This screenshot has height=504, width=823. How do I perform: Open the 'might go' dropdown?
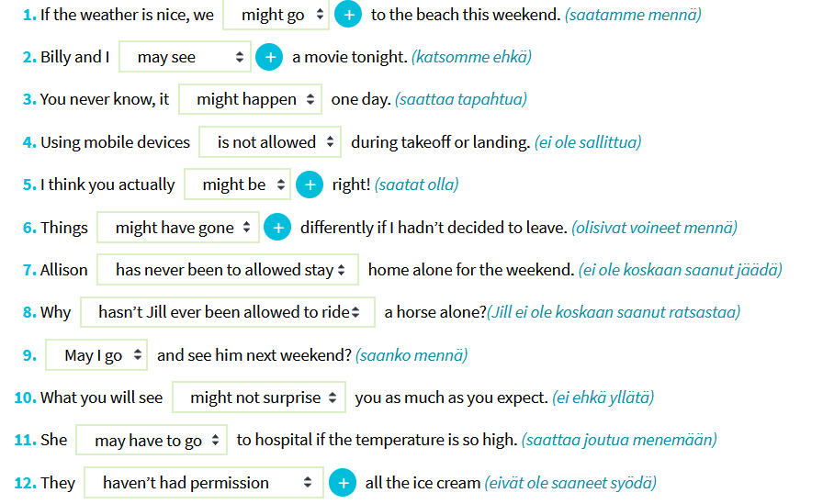coord(276,15)
